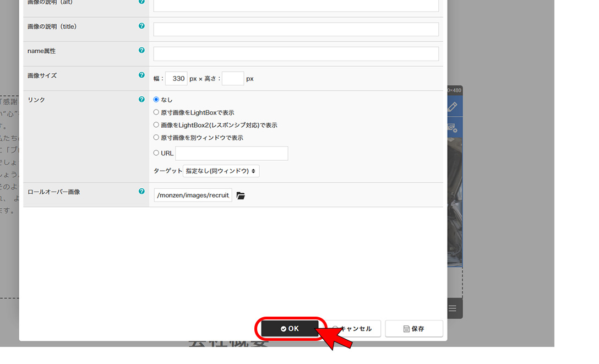The width and height of the screenshot is (599, 364).
Task: Choose 画像をLightBox2(レスポンシブ対応)で表示 option
Action: click(x=156, y=125)
